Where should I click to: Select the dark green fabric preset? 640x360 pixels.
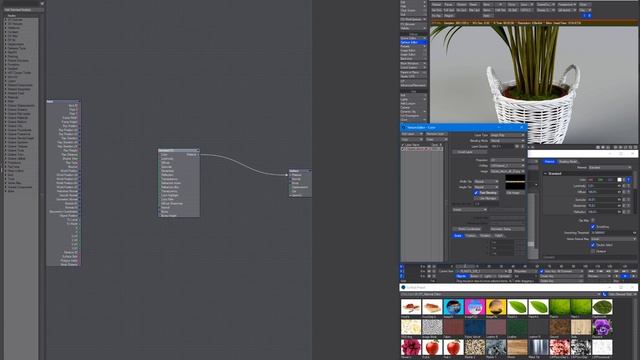click(517, 327)
